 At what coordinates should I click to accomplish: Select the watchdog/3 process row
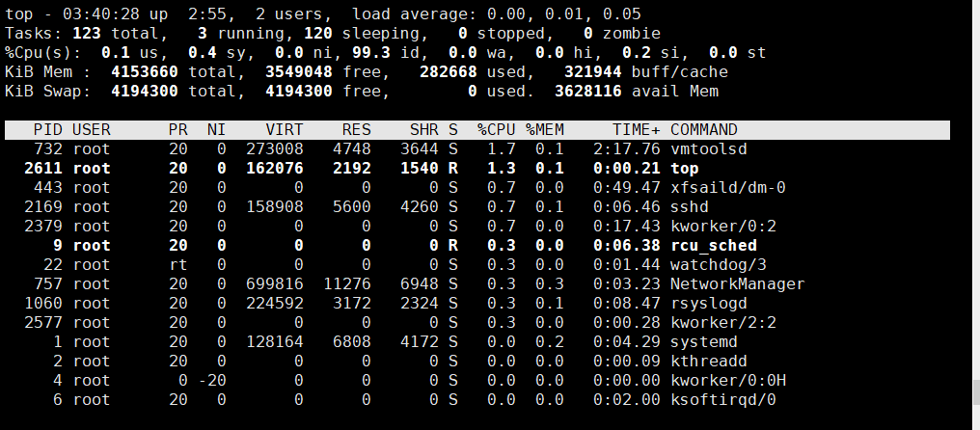point(477,264)
